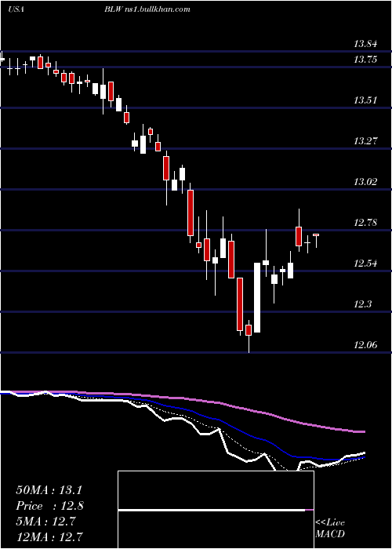Click the 13.27 price level label

click(x=365, y=141)
